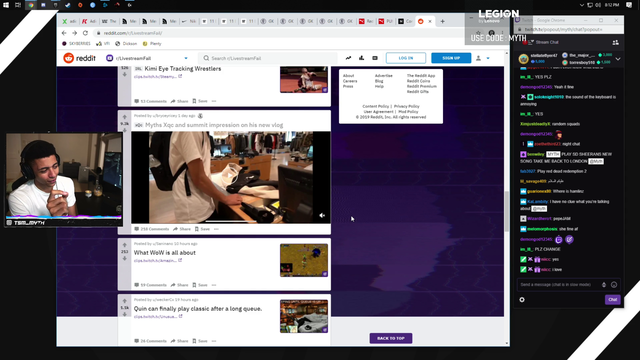Seek using the embedded video progress bar
Viewport: 640px width, 360px height.
coord(231,221)
